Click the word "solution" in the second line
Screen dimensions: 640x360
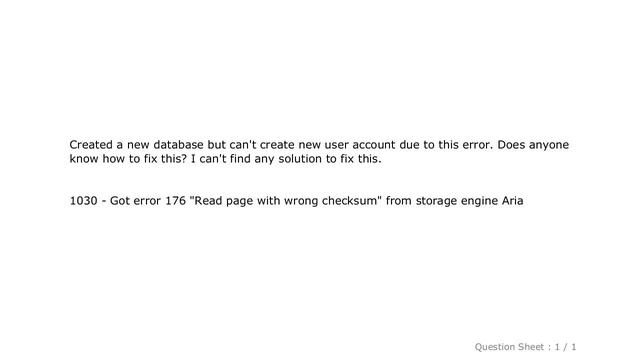click(300, 158)
